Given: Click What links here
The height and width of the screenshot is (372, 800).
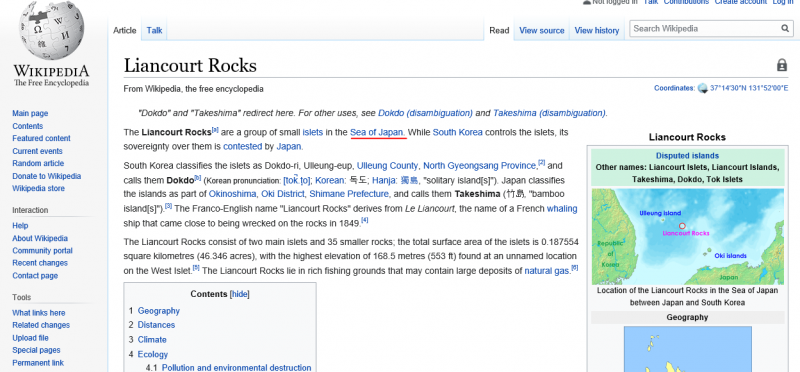Looking at the screenshot, I should pyautogui.click(x=39, y=313).
